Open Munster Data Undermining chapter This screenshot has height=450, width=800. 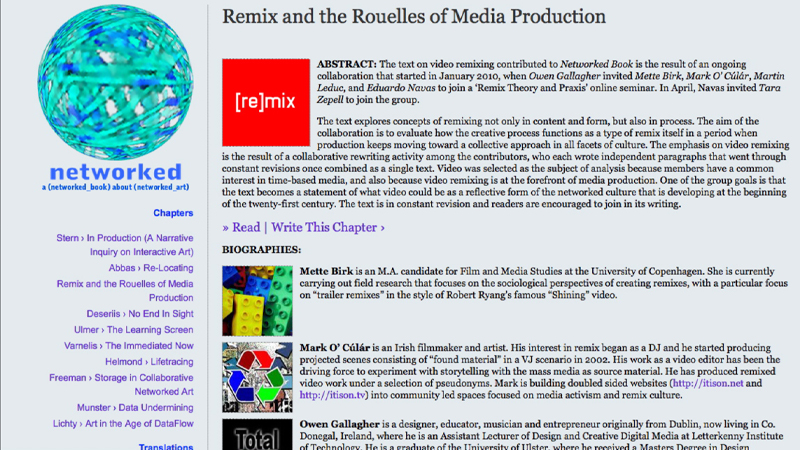point(135,408)
